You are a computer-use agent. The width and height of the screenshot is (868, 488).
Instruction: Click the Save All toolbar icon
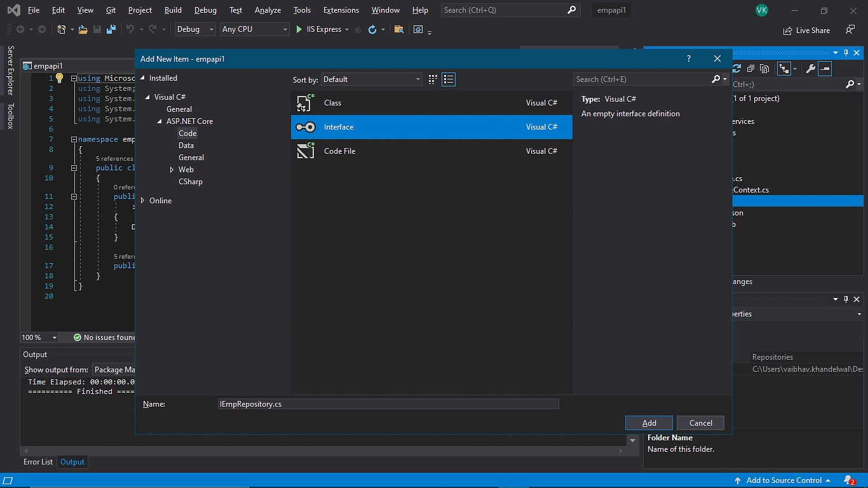(111, 29)
